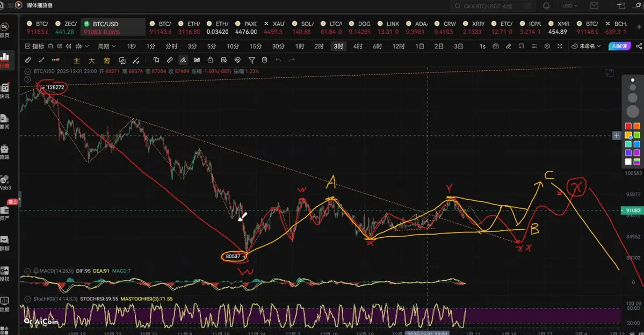Activate the highlighted brush pen tool

pos(183,60)
